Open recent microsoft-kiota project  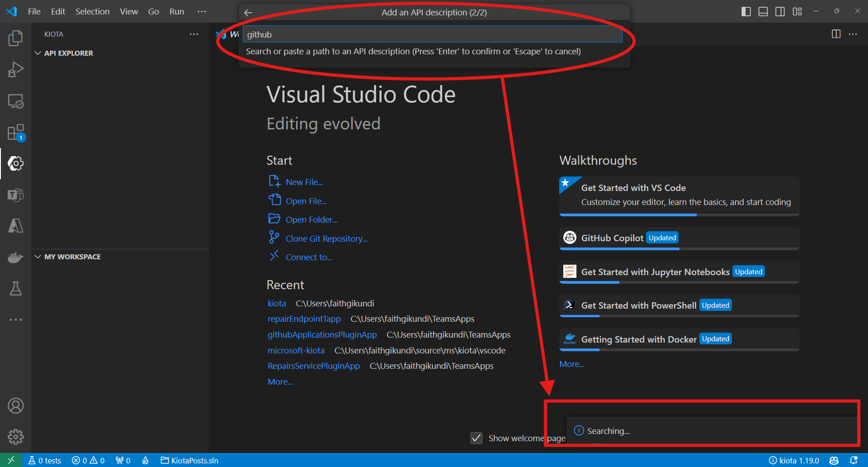click(x=296, y=351)
